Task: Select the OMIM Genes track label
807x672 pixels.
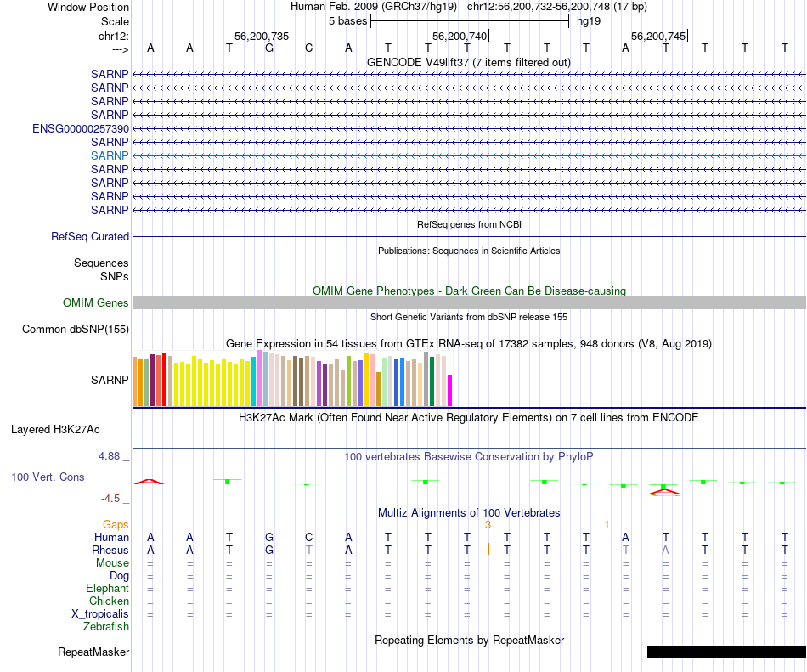Action: tap(96, 303)
